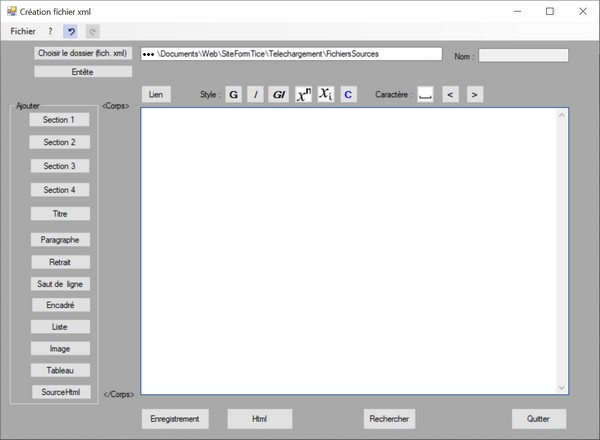Insert the greater-than character
The image size is (600, 440).
point(474,95)
